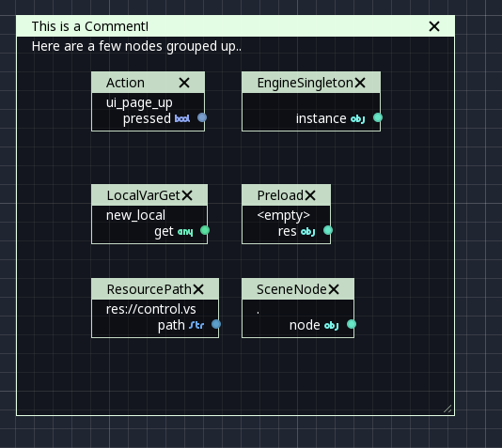Close the SceneNode node

click(x=334, y=289)
